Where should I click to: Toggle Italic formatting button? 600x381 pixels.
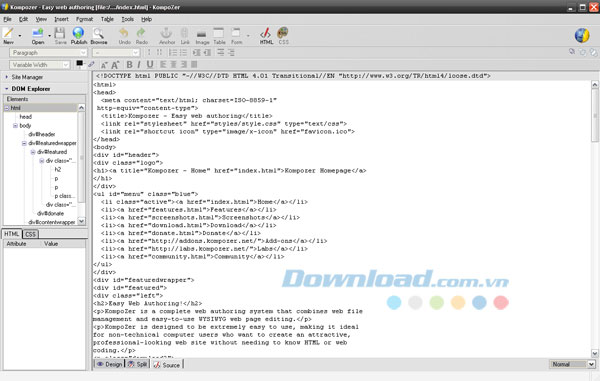tap(139, 65)
